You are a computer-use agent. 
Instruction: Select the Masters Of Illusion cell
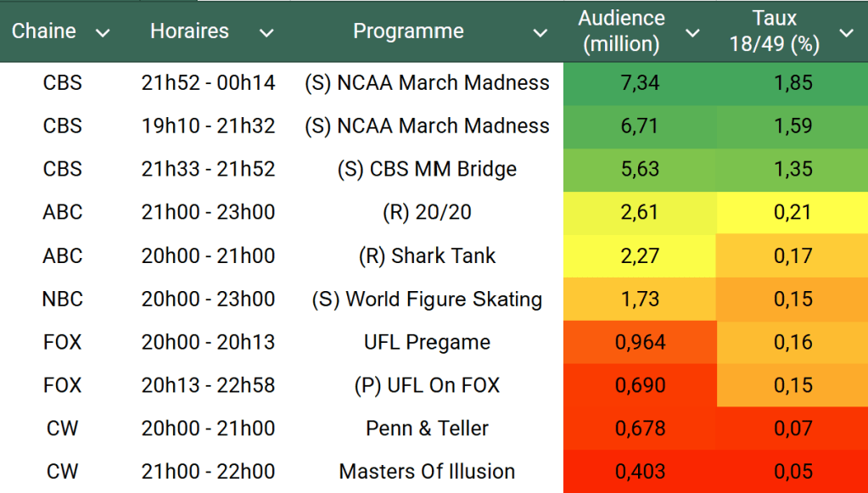point(427,472)
